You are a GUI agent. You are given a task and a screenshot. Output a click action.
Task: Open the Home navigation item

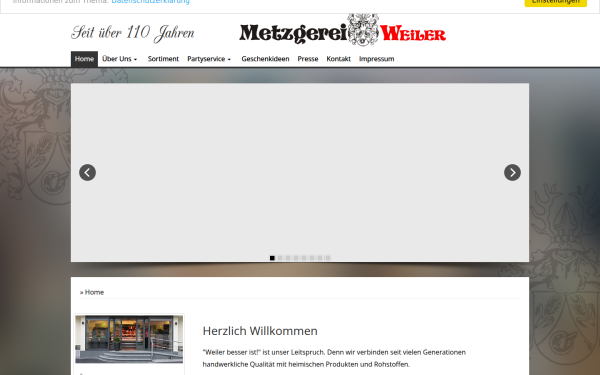[84, 59]
